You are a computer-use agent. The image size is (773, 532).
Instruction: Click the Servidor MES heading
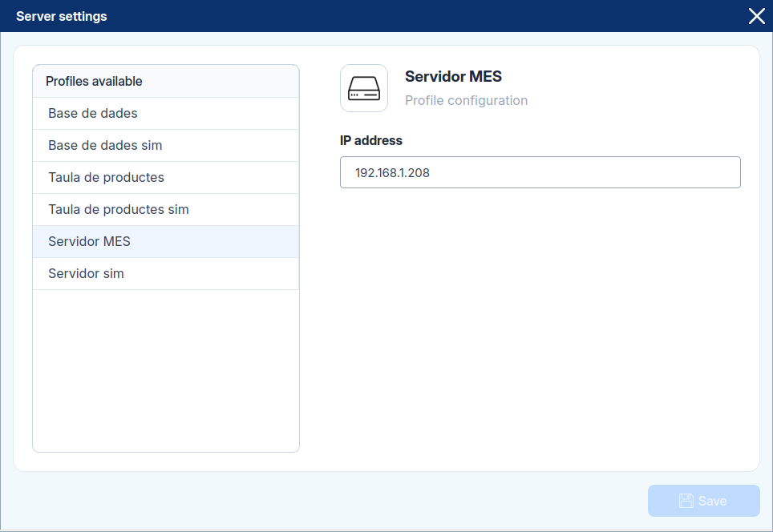(453, 76)
